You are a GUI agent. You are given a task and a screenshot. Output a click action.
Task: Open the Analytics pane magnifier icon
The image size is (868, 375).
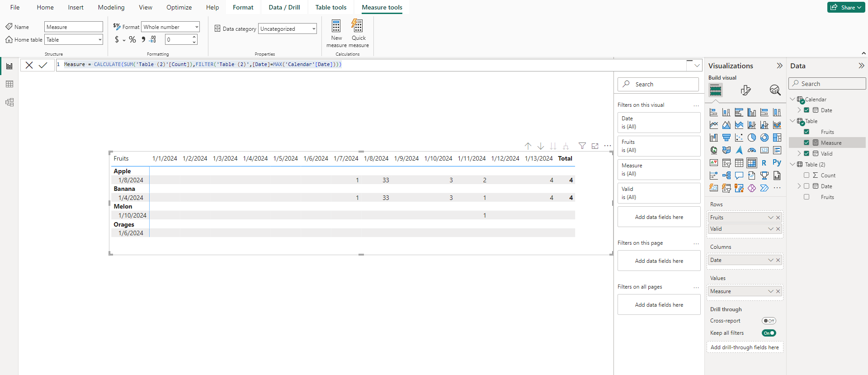pos(775,90)
